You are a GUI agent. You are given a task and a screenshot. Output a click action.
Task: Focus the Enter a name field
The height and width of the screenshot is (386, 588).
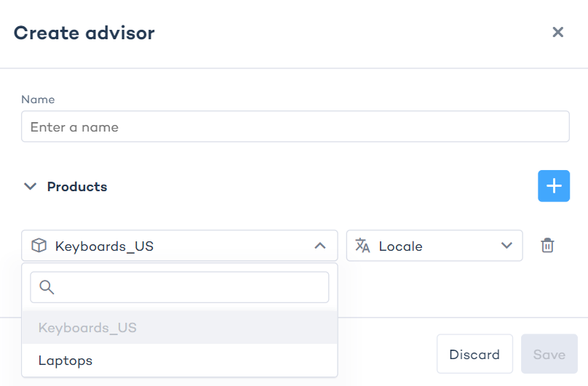pyautogui.click(x=295, y=127)
